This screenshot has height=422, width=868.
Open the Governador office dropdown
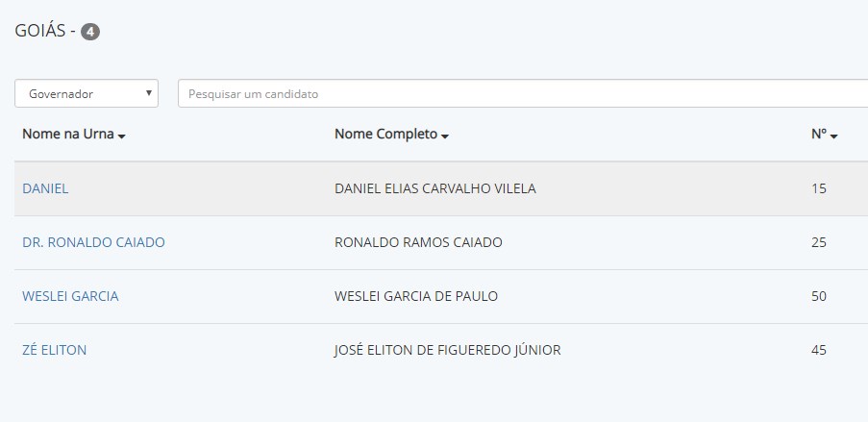87,93
